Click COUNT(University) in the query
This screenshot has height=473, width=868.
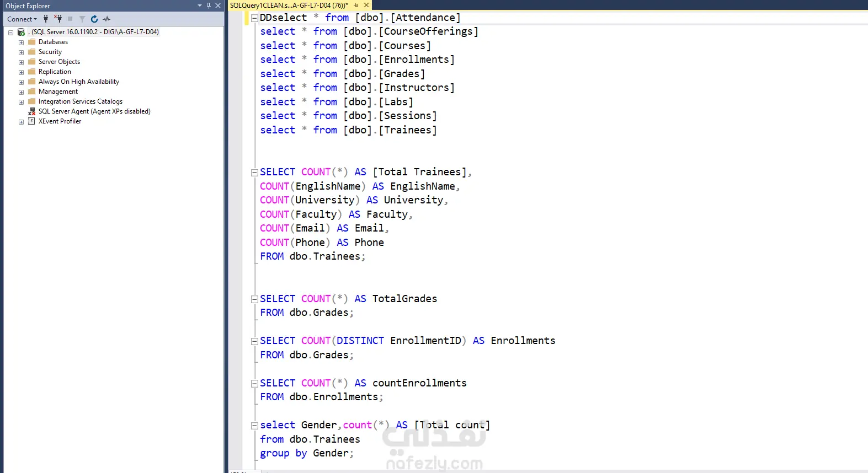coord(310,200)
